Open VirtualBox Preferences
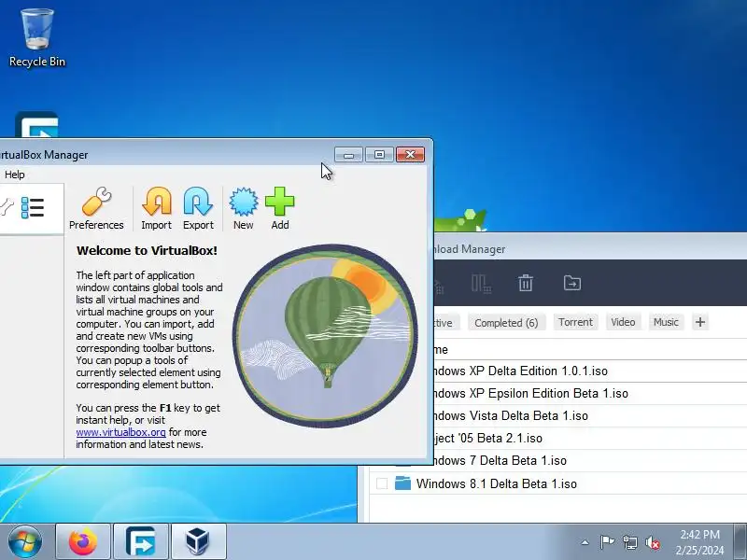This screenshot has width=747, height=560. coord(96,208)
